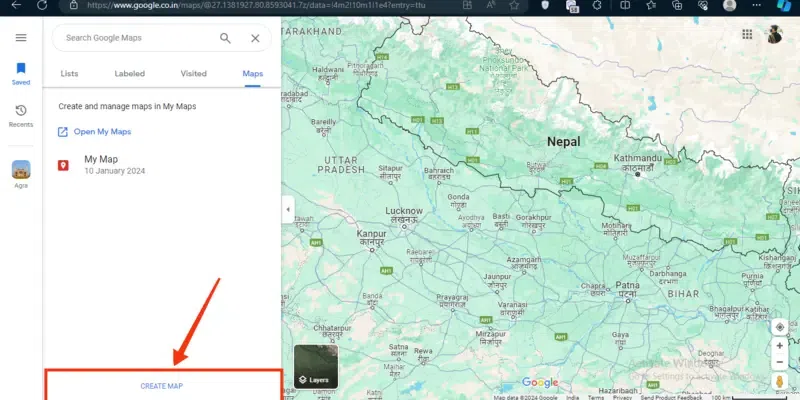Screen dimensions: 800x400
Task: Click the BIHAR state label on map
Action: pos(683,294)
